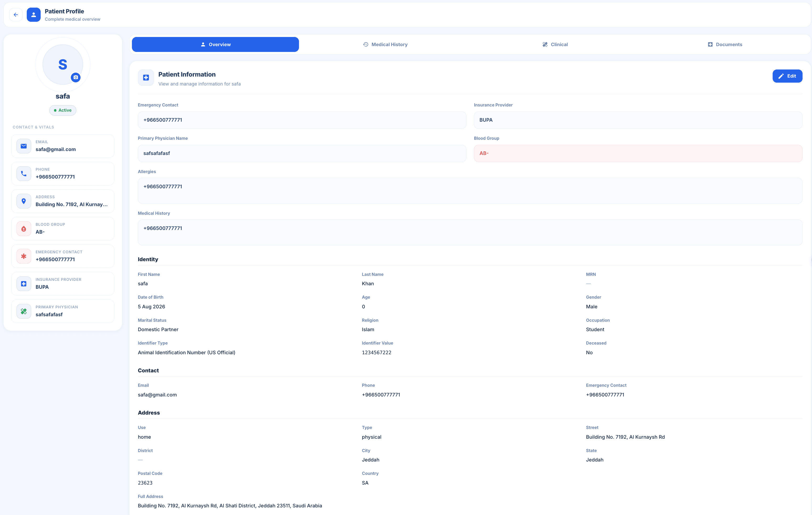This screenshot has width=812, height=515.
Task: Click the Last Name value Khan
Action: (367, 284)
